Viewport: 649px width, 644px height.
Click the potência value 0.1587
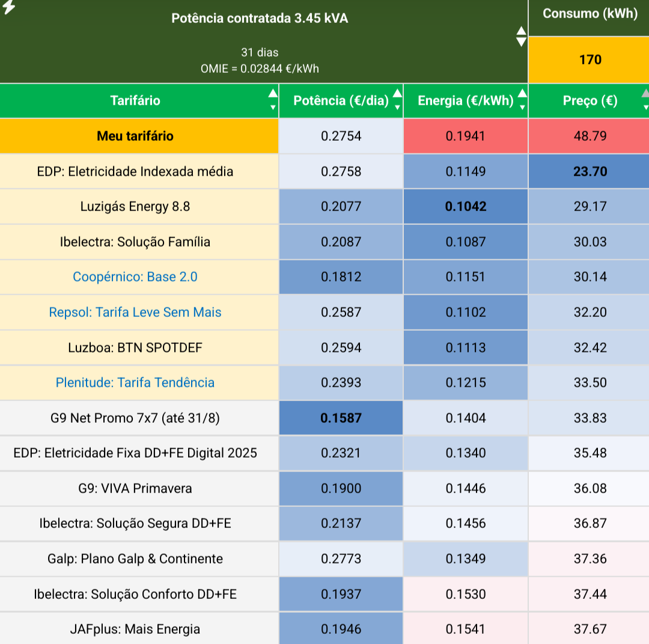click(341, 418)
